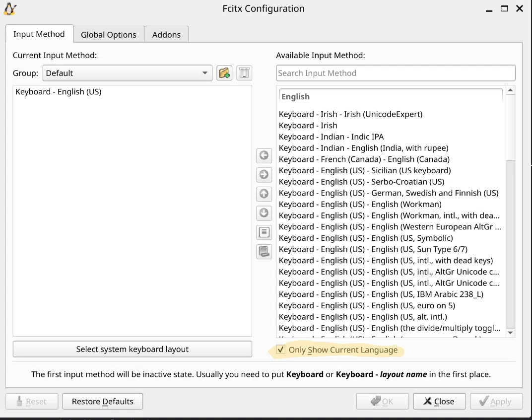Open the Group Default dropdown
532x420 pixels.
pos(127,73)
